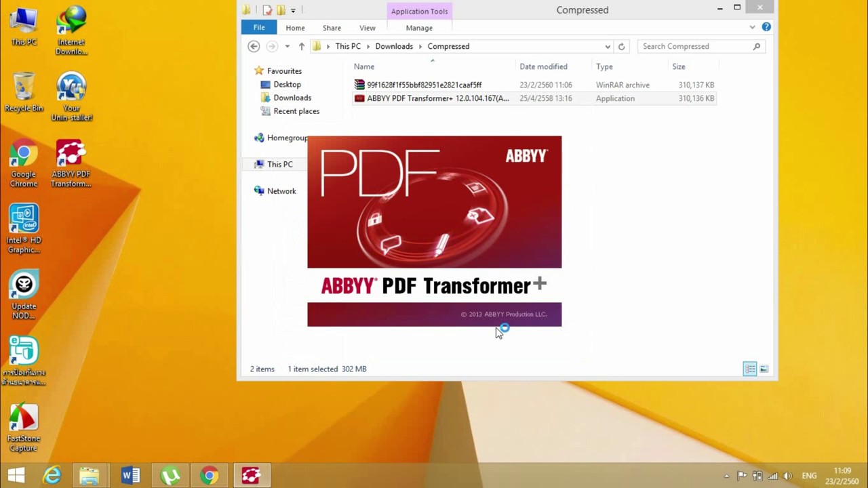Open the Manage ribbon tab
868x488 pixels.
(419, 28)
